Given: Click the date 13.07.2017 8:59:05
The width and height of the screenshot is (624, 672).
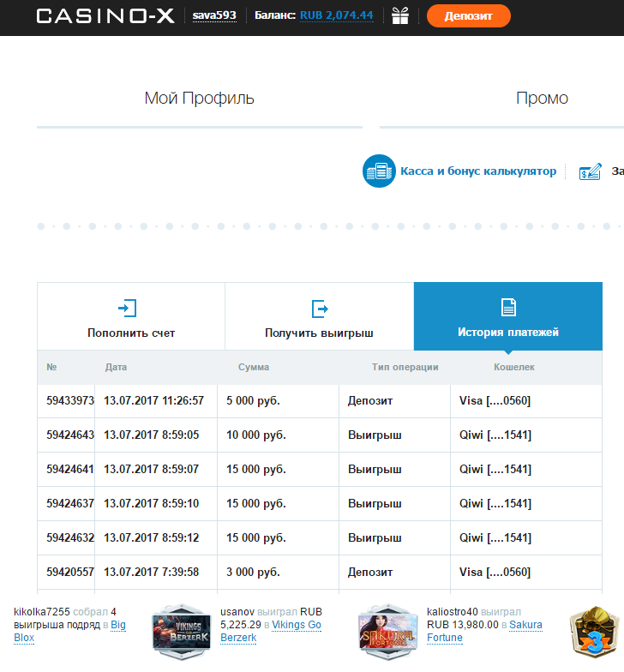Looking at the screenshot, I should click(151, 435).
